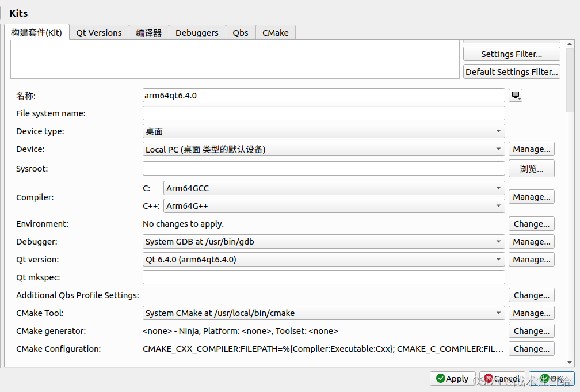Click the Settings Filter button
This screenshot has width=580, height=392.
pos(511,54)
